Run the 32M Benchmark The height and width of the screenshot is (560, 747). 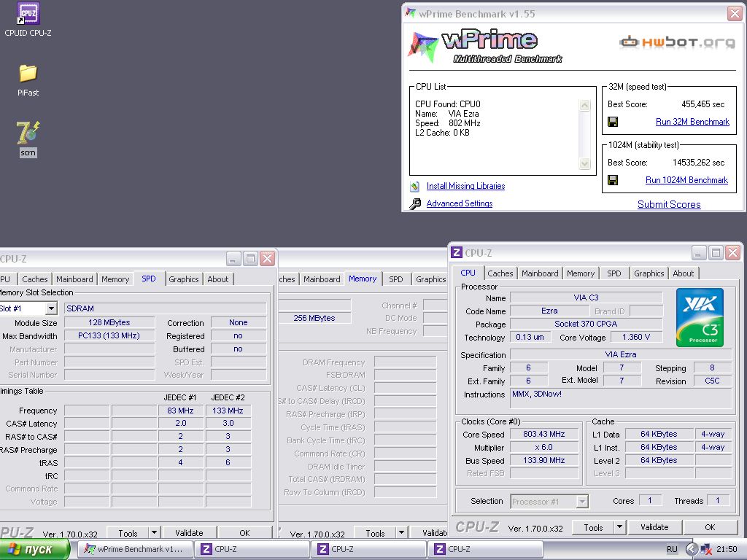[692, 122]
